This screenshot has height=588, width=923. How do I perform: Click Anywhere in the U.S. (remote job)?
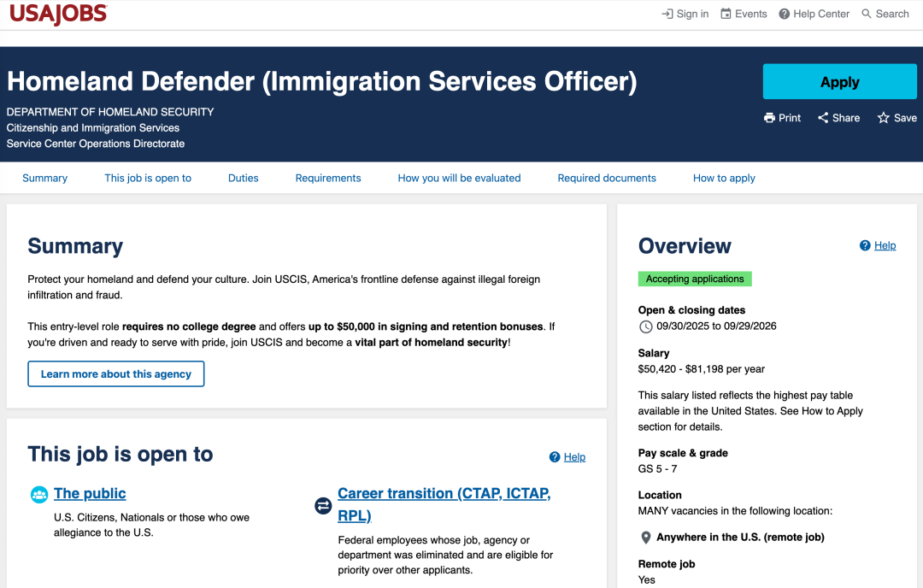coord(740,537)
